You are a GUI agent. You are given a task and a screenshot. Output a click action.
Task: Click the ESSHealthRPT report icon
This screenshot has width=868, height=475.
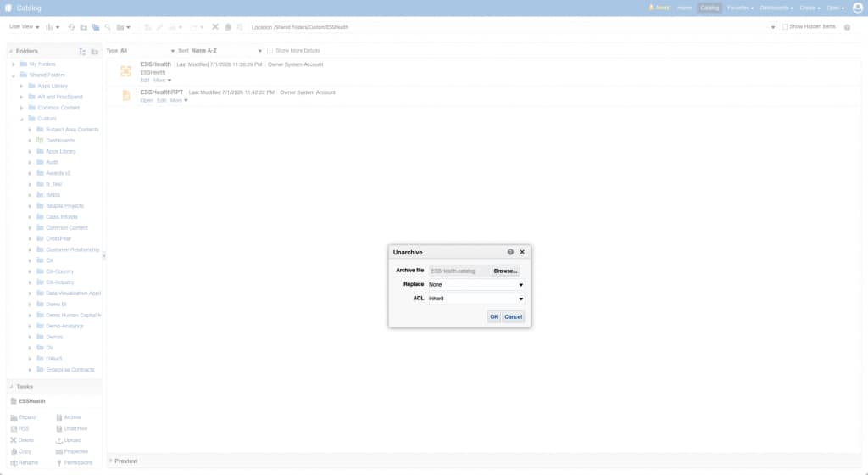click(x=126, y=95)
